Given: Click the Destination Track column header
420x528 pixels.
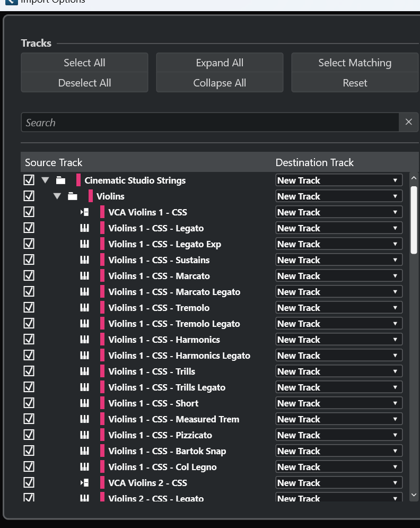Looking at the screenshot, I should [314, 162].
